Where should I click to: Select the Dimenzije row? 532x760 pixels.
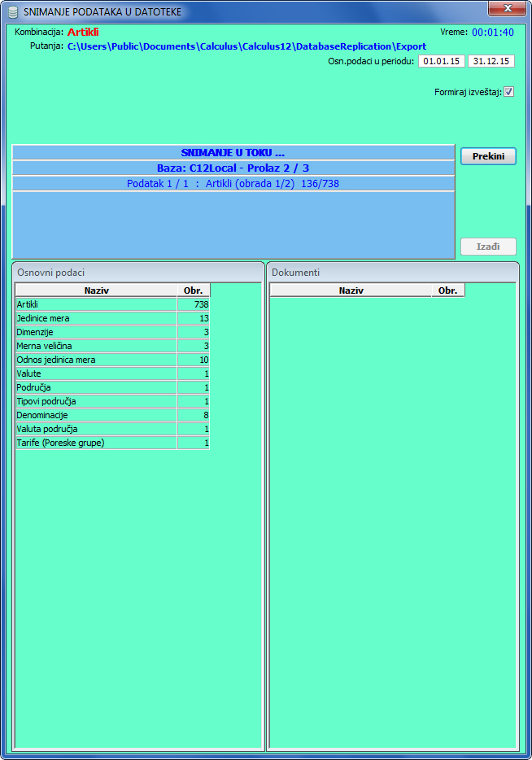96,332
